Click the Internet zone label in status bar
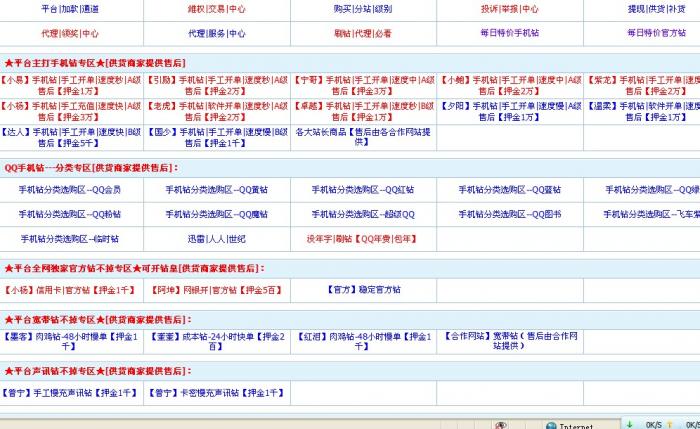The height and width of the screenshot is (429, 700). 576,426
